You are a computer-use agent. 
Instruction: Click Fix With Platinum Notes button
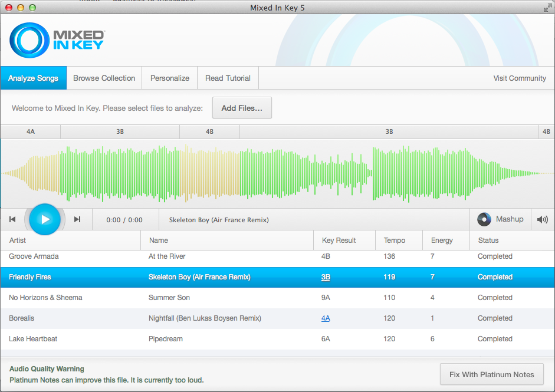(x=491, y=374)
